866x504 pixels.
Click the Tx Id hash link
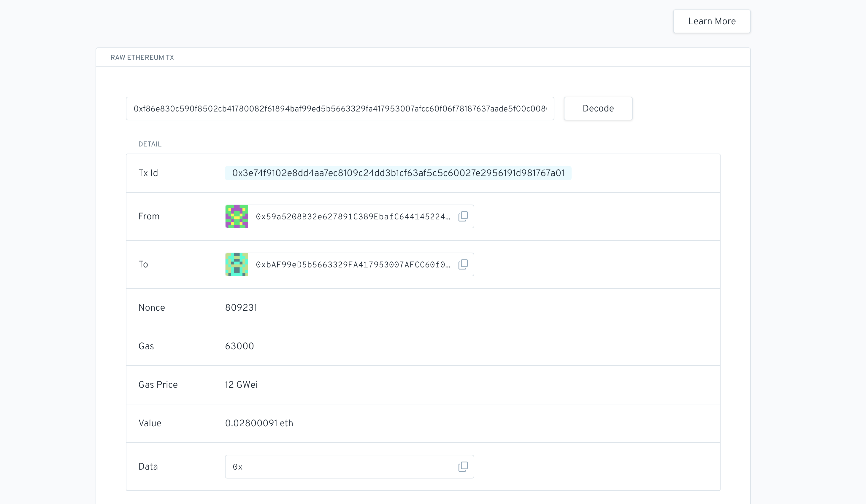tap(398, 173)
